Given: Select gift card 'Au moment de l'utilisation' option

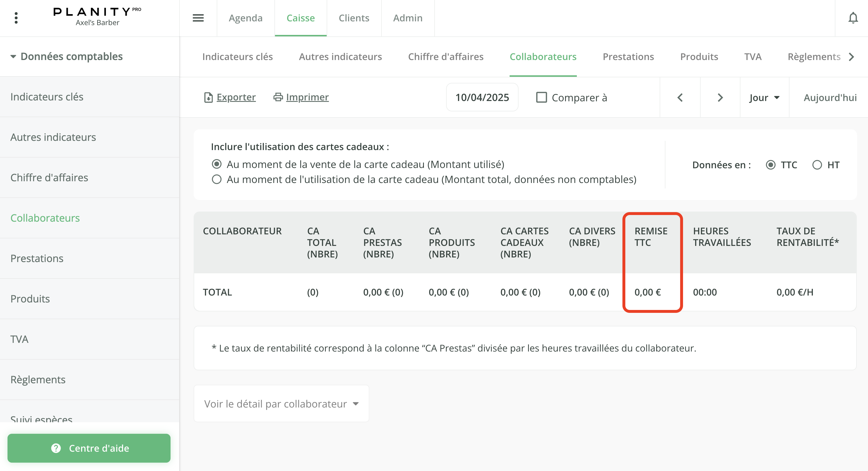Looking at the screenshot, I should coord(217,179).
